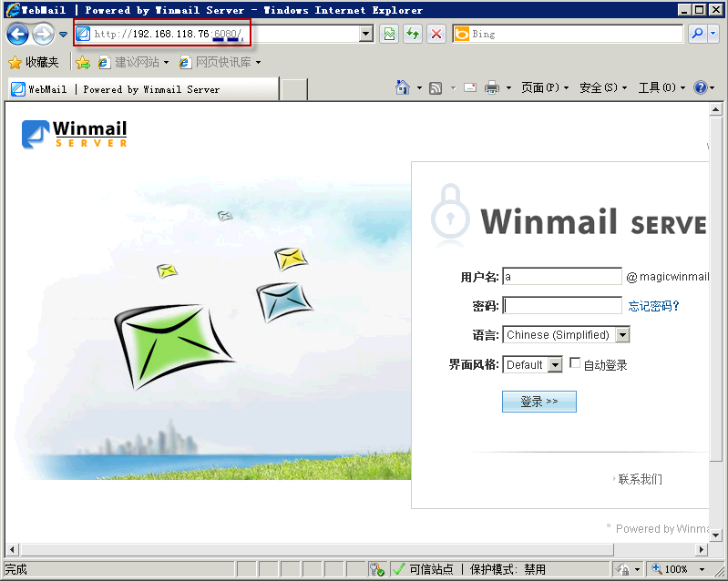728x581 pixels.
Task: Click the Add to favorites bar icon
Action: coord(83,62)
